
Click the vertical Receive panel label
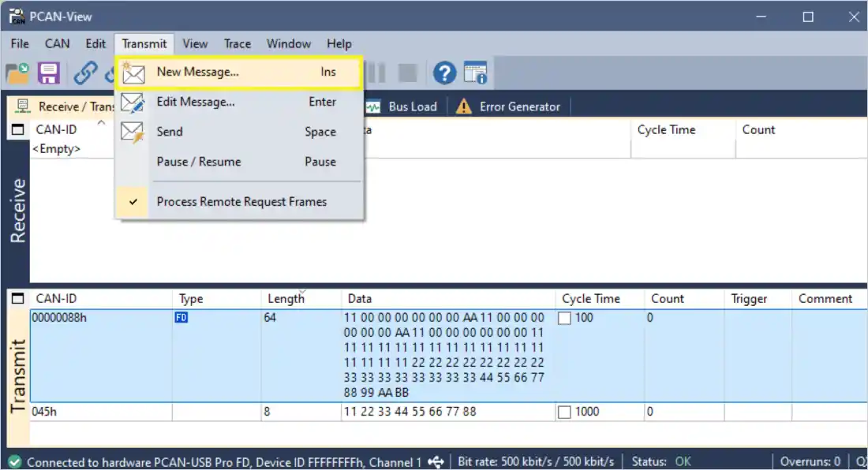click(x=17, y=211)
